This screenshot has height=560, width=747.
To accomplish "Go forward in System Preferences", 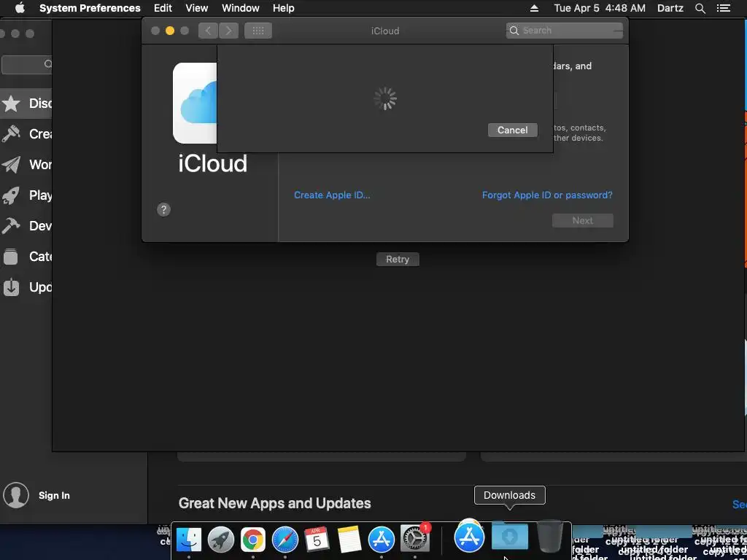I will tap(228, 31).
